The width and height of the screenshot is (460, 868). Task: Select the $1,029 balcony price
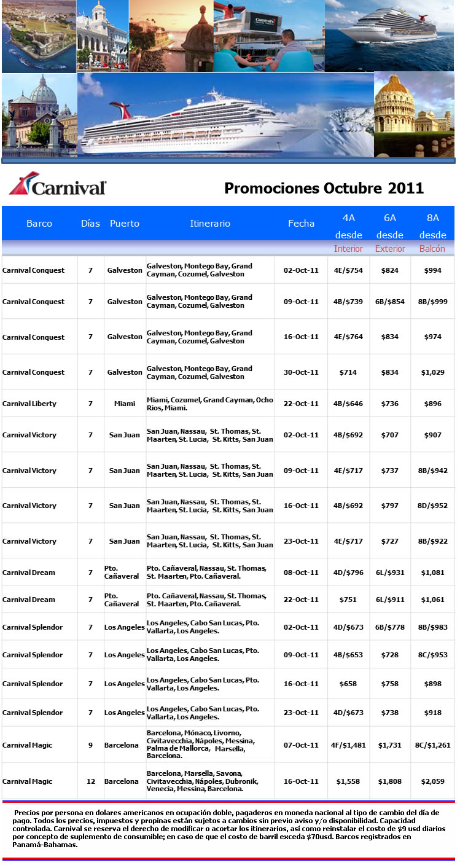(x=433, y=372)
